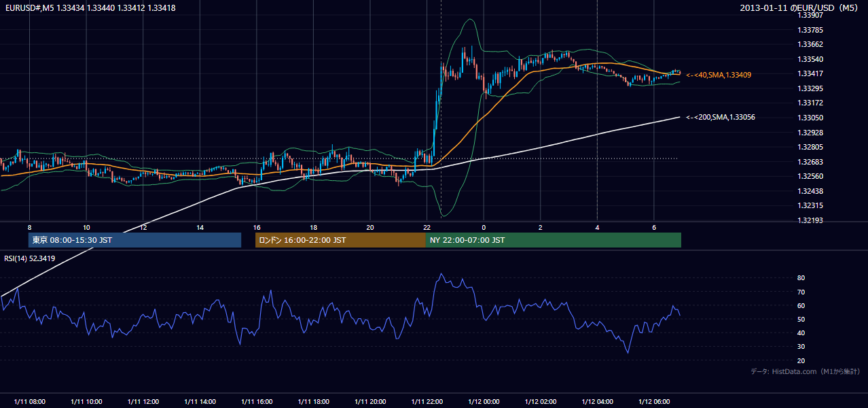Click bottom time label 1/11 20:00
The width and height of the screenshot is (868, 408).
coord(370,402)
